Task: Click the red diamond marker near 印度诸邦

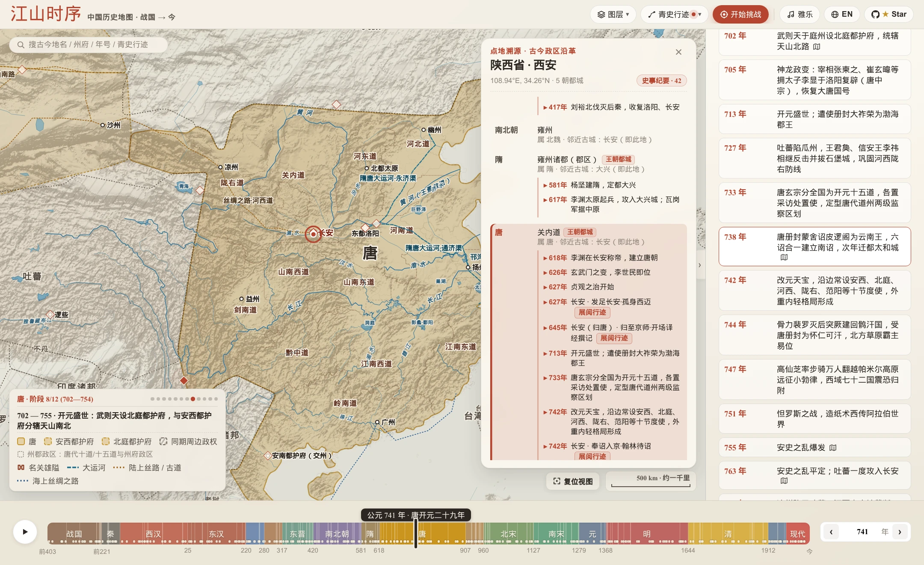Action: [184, 381]
